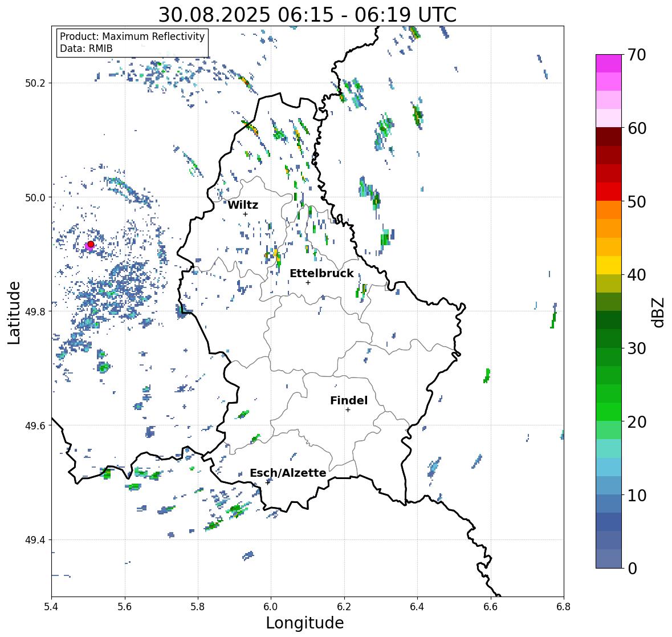Click the "Latitude" axis label
Viewport: 672px width, 637px height.
pos(14,313)
